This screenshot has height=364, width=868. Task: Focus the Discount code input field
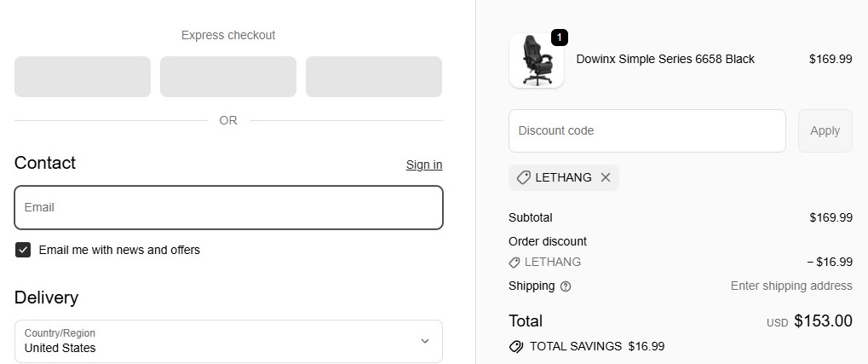(647, 130)
